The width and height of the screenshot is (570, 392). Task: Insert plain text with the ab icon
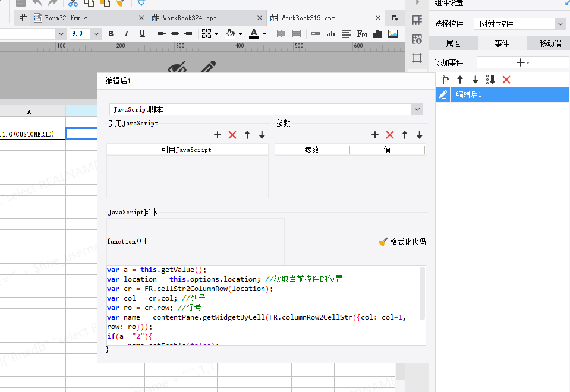pos(330,34)
